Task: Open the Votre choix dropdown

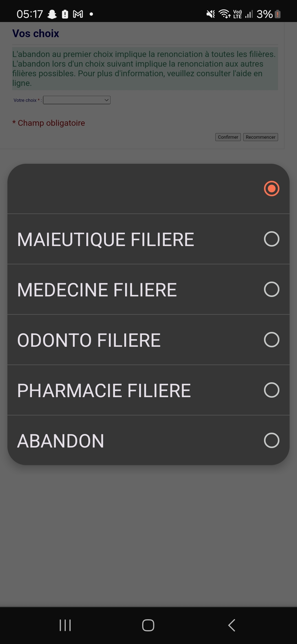Action: coord(77,100)
